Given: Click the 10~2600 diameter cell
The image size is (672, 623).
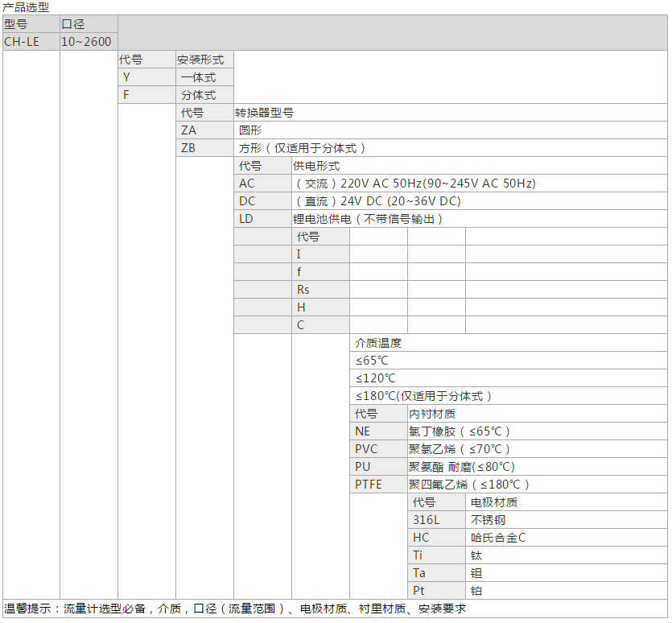Looking at the screenshot, I should (88, 42).
